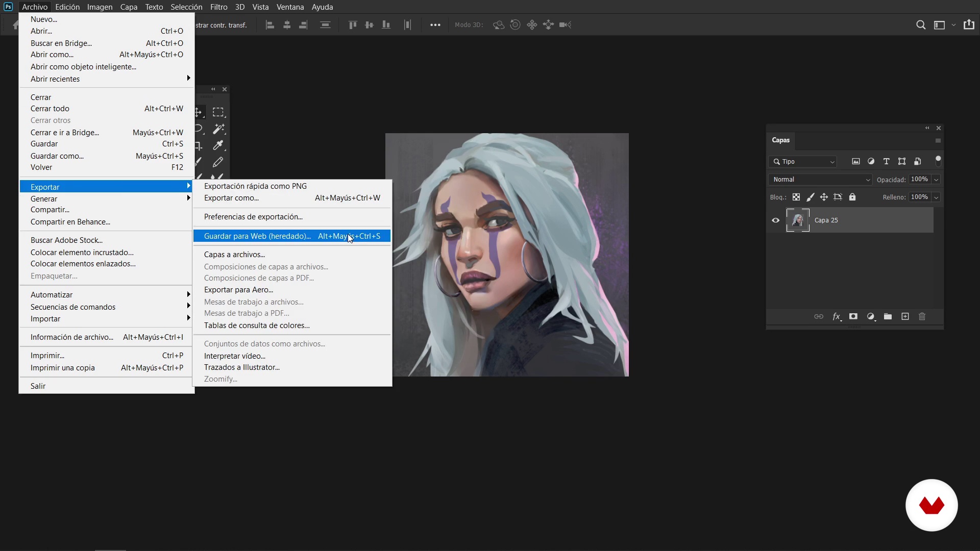Screen dimensions: 980x551
Task: Toggle lock all padlock icon
Action: (x=852, y=197)
